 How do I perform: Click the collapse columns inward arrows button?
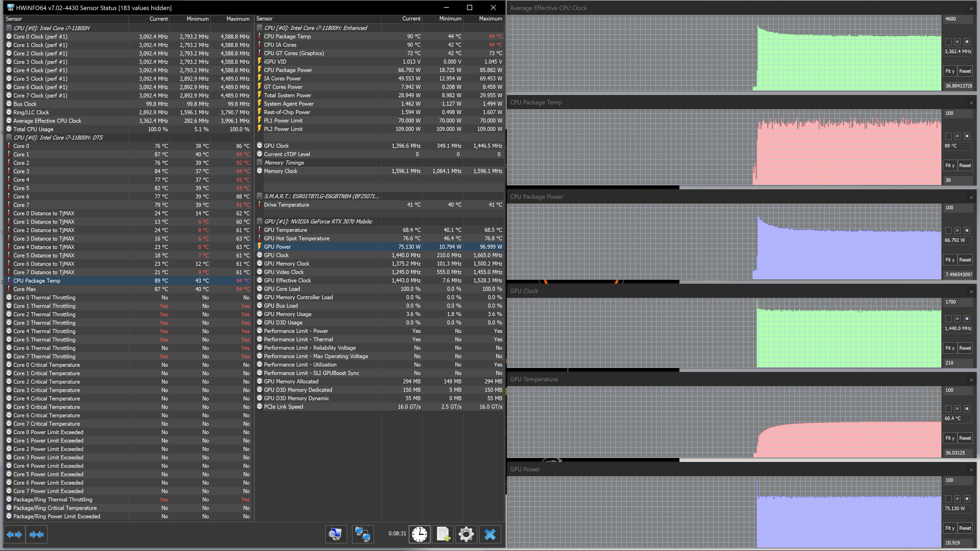click(37, 534)
